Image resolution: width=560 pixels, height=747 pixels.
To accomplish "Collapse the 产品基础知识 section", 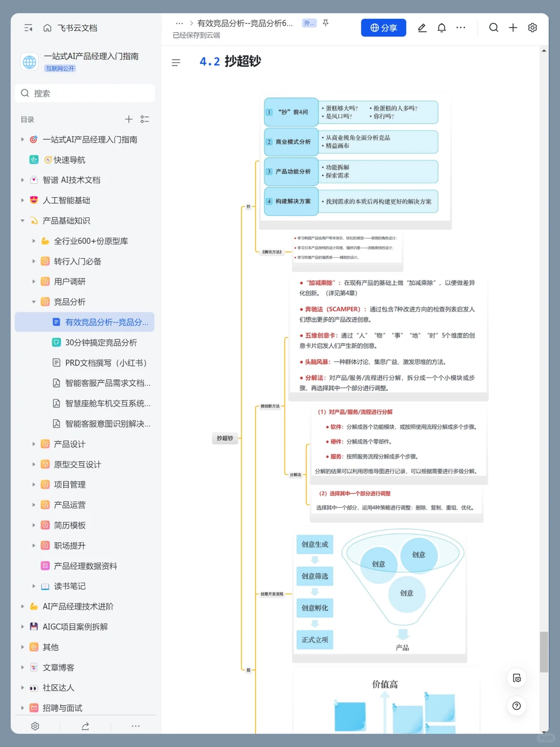I will pyautogui.click(x=22, y=220).
